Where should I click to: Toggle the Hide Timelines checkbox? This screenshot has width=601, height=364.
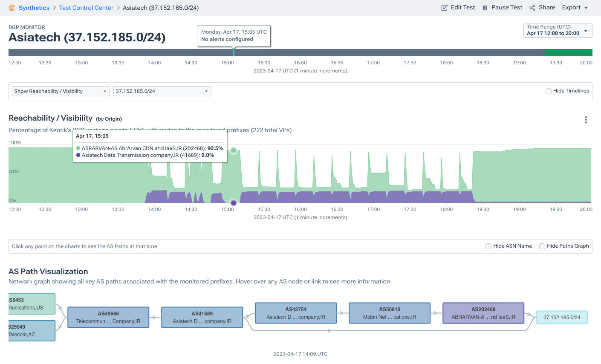click(549, 91)
